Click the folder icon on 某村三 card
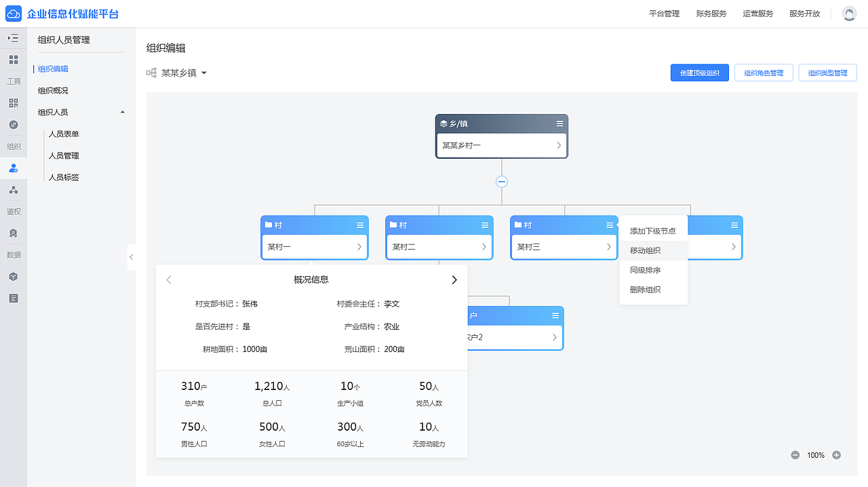 pyautogui.click(x=518, y=225)
